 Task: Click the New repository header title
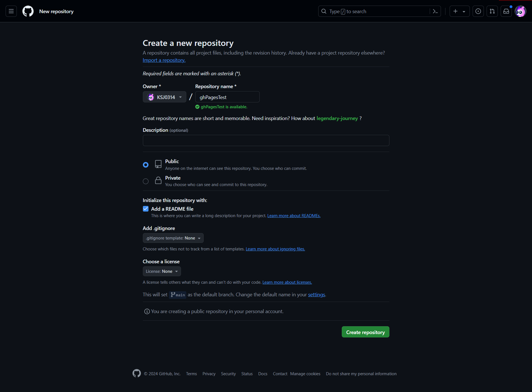pos(56,11)
